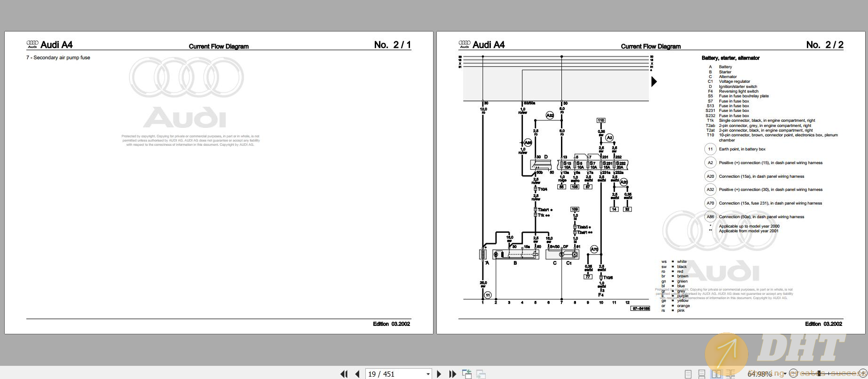Click 'Earth point, in battery box' legend entry
The image size is (868, 379).
click(x=742, y=149)
